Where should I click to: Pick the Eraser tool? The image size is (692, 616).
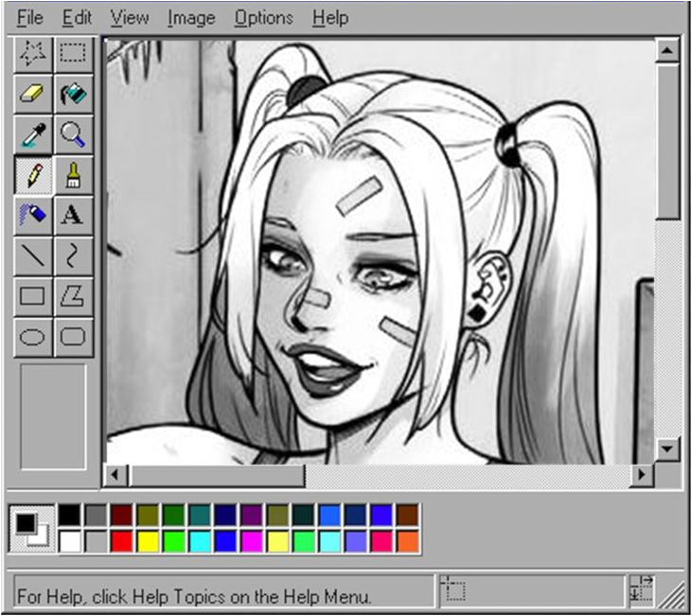coord(33,94)
